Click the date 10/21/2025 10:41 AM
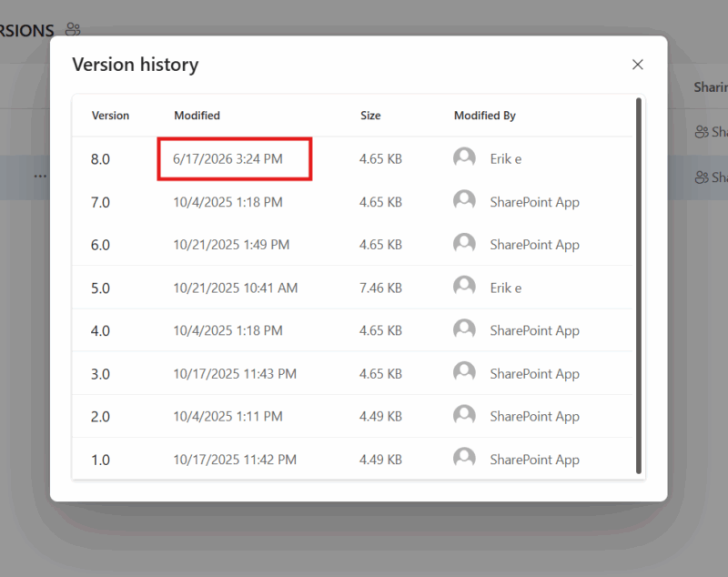Viewport: 728px width, 577px height. coord(236,288)
